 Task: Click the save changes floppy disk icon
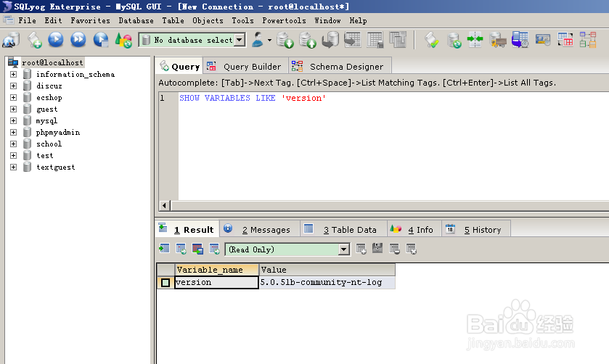point(377,248)
